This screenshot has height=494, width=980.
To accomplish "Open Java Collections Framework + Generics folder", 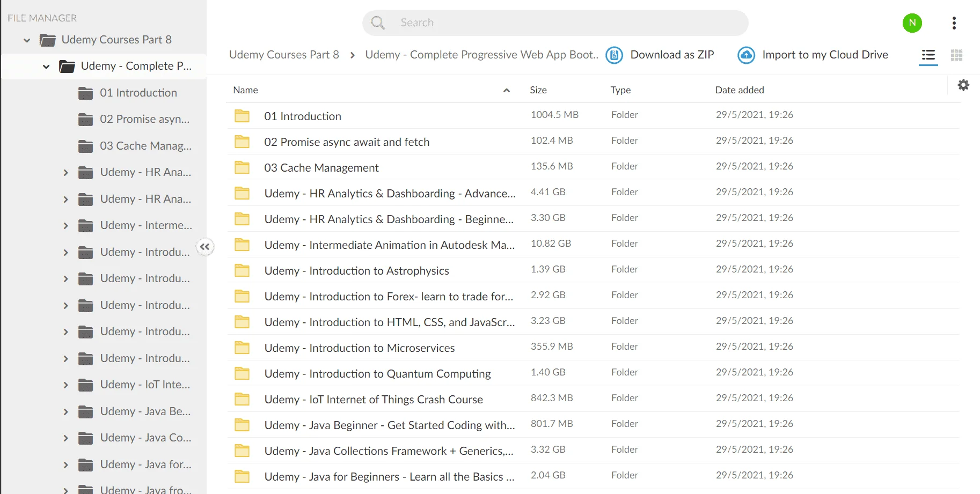I will 389,451.
